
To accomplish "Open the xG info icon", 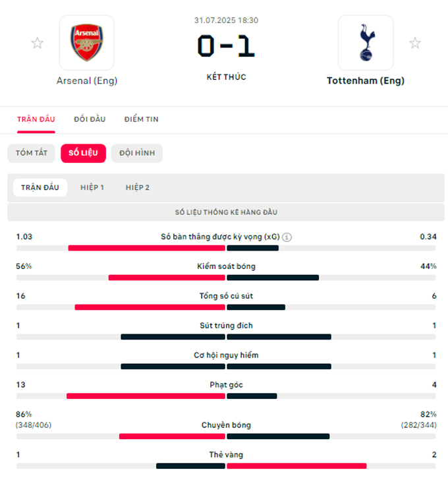I will pos(287,237).
